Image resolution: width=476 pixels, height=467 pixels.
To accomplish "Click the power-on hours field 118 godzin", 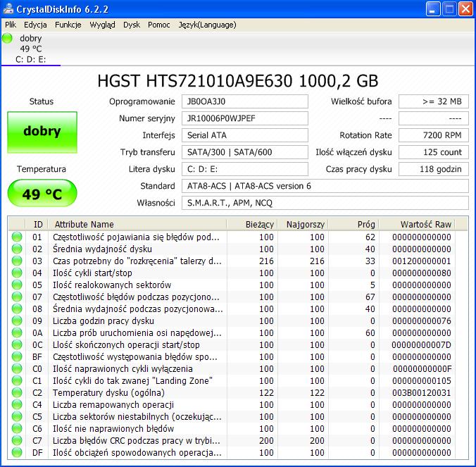I will click(434, 169).
